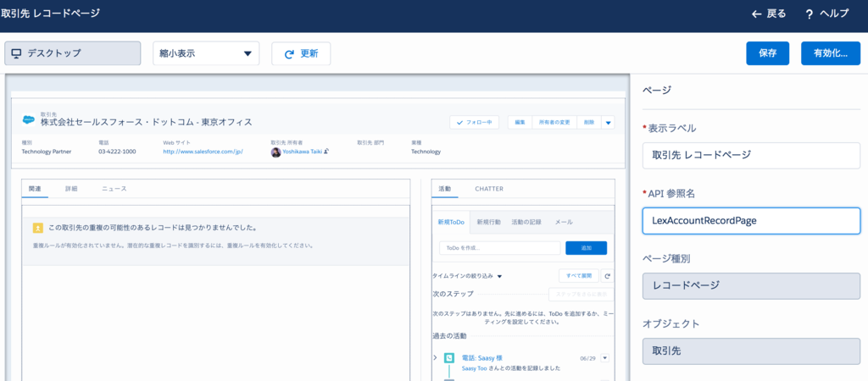Image resolution: width=868 pixels, height=381 pixels.
Task: Open the Saasy Too contact link
Action: [476, 367]
